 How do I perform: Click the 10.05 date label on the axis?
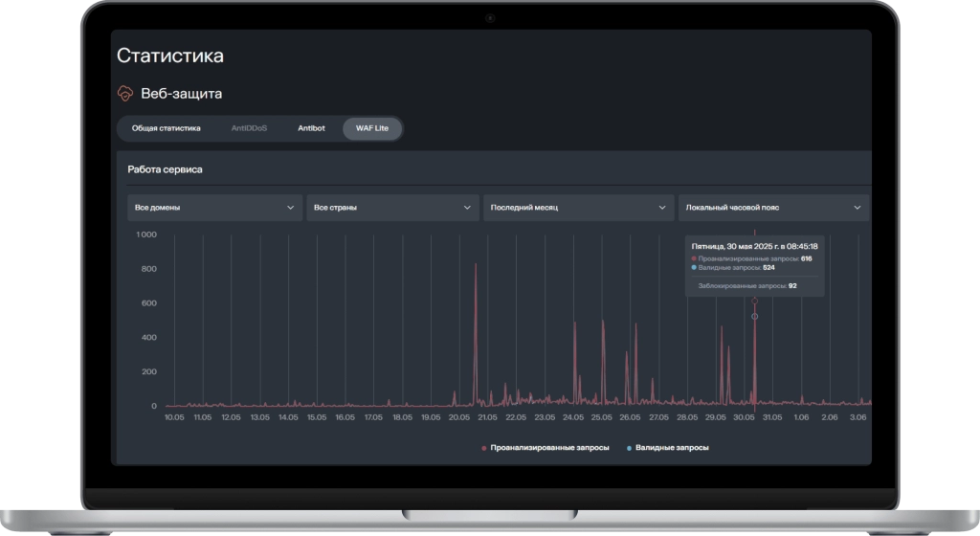(x=174, y=417)
